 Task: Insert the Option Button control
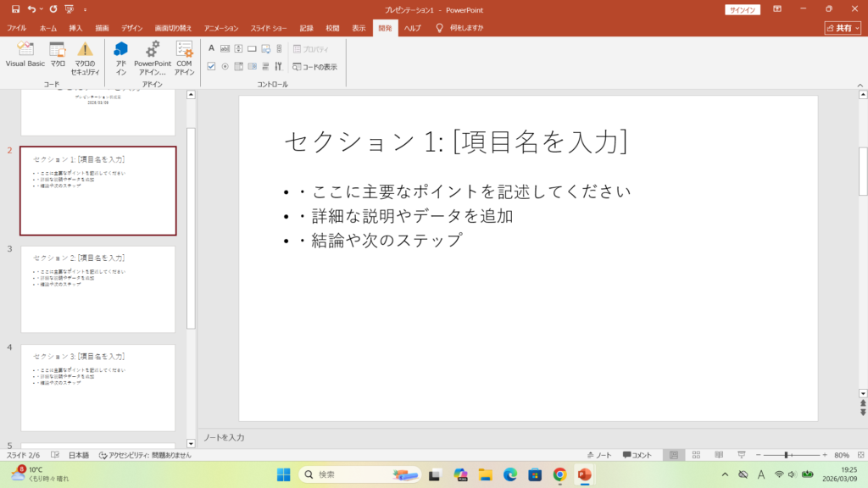click(225, 66)
